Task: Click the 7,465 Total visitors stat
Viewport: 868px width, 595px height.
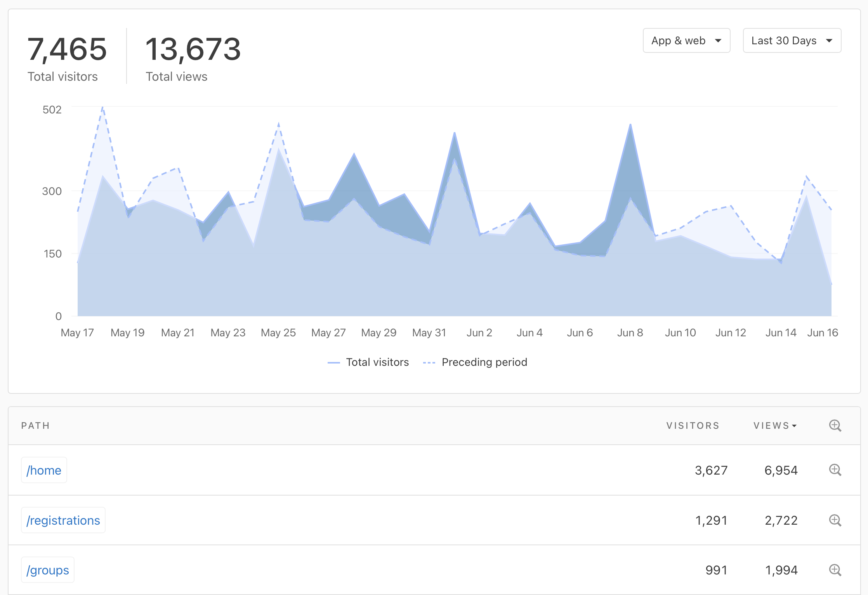Action: pyautogui.click(x=67, y=50)
